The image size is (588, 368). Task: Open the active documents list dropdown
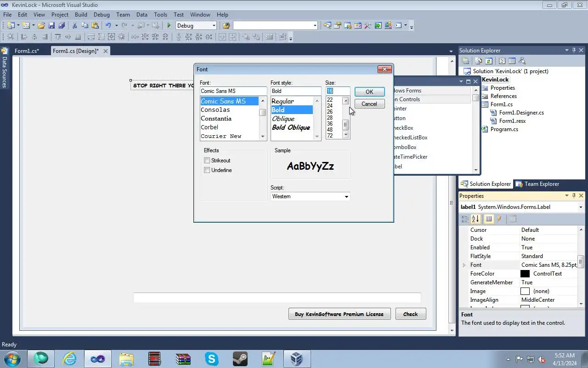click(451, 51)
